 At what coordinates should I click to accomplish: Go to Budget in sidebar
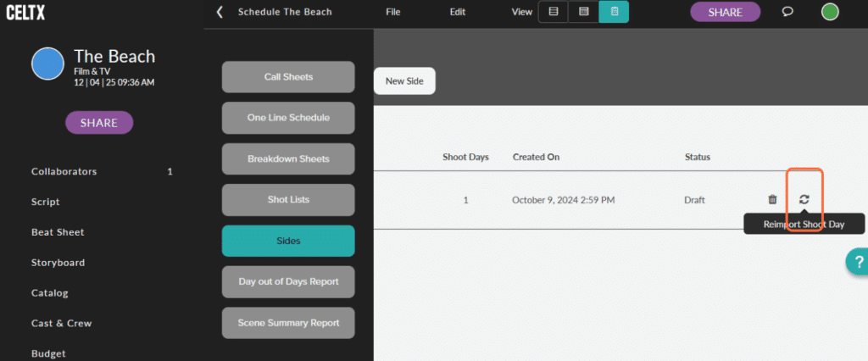[x=48, y=353]
